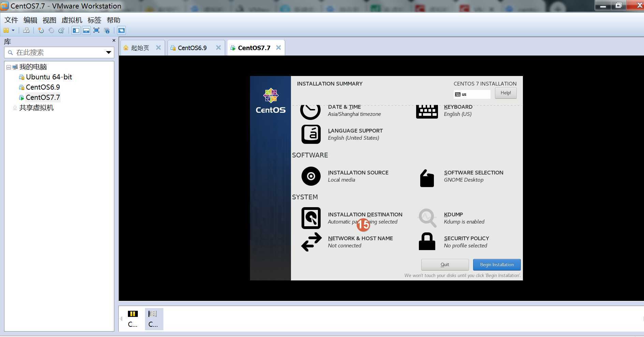Open INSTALLATION SOURCE Local media label

click(358, 176)
